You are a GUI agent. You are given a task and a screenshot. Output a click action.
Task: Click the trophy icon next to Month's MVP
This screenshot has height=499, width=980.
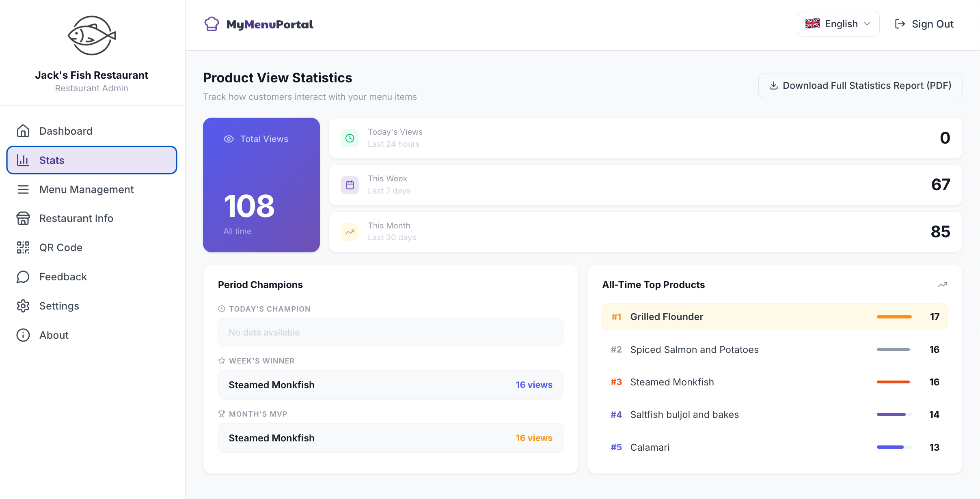click(x=222, y=414)
